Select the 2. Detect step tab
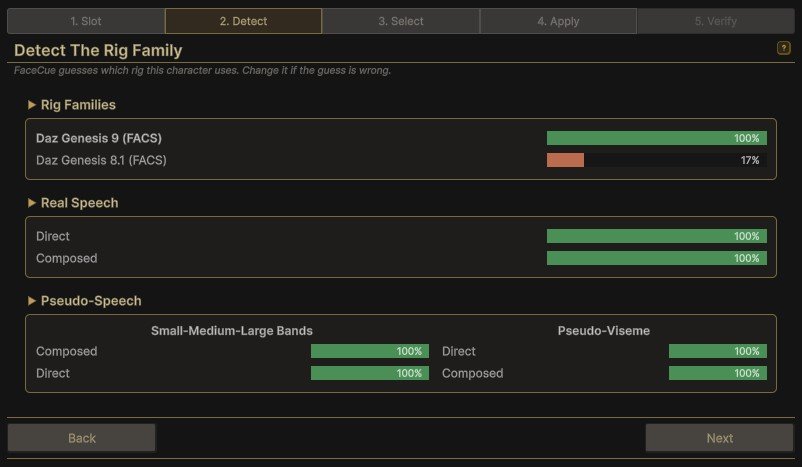 click(243, 21)
